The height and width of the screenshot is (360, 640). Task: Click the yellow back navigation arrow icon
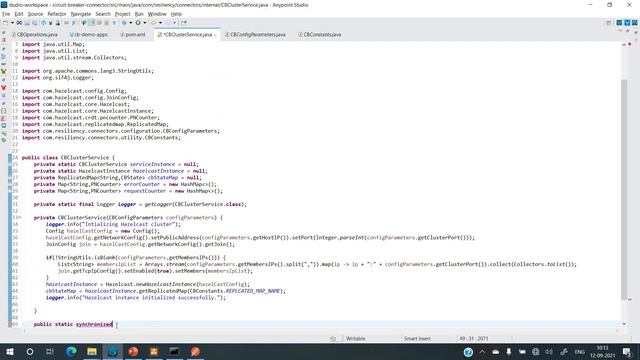click(x=153, y=23)
